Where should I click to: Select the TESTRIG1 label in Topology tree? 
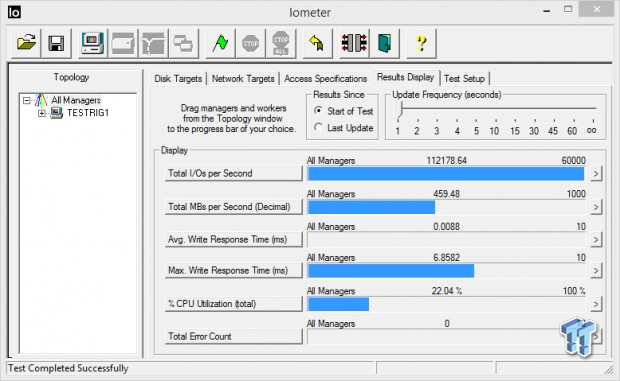click(x=88, y=113)
